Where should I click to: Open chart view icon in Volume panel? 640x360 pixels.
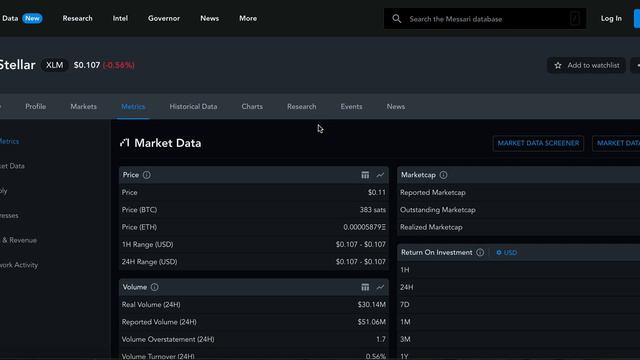click(x=380, y=287)
